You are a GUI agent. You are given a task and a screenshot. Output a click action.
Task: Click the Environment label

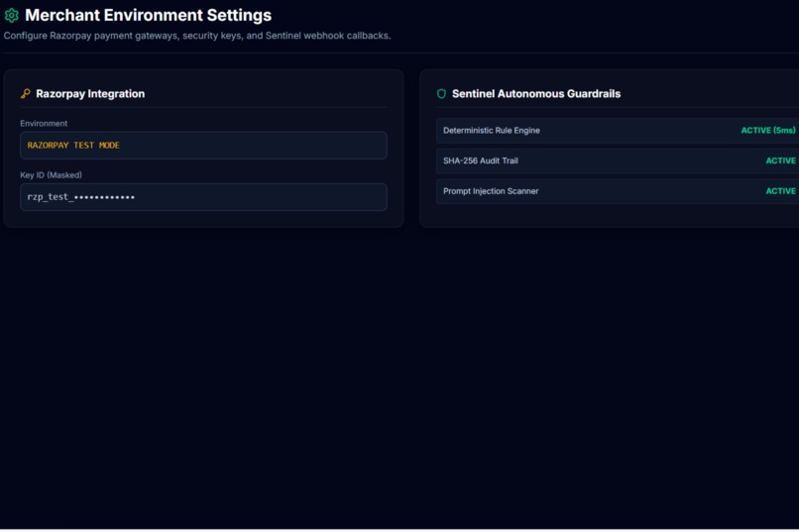pos(44,124)
